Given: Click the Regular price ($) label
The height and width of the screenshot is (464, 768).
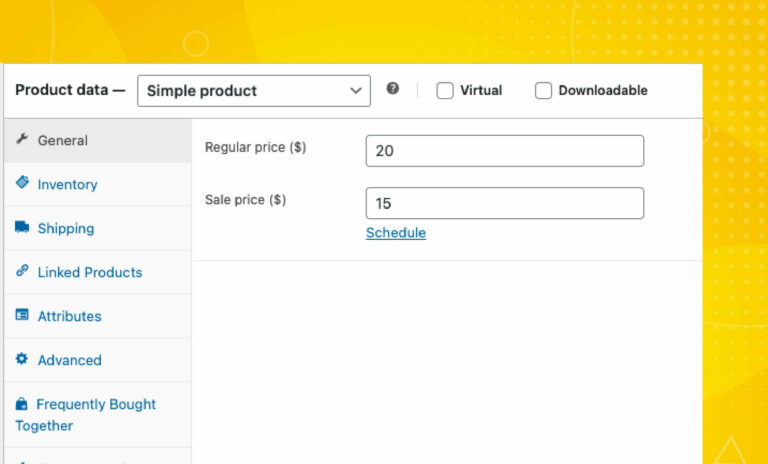Looking at the screenshot, I should [255, 148].
